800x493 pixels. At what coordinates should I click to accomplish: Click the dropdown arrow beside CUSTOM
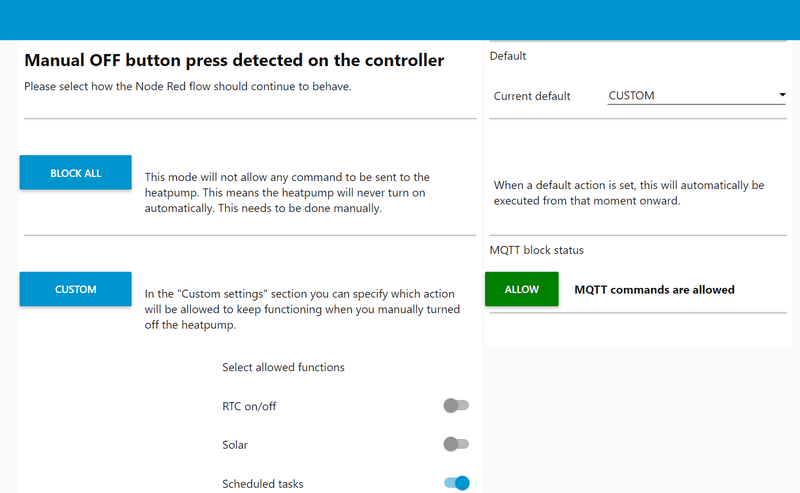[782, 94]
